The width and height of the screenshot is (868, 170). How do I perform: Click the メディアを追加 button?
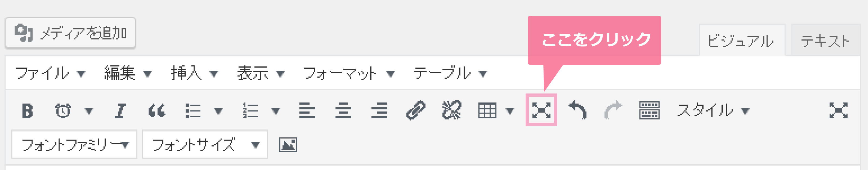pyautogui.click(x=71, y=33)
